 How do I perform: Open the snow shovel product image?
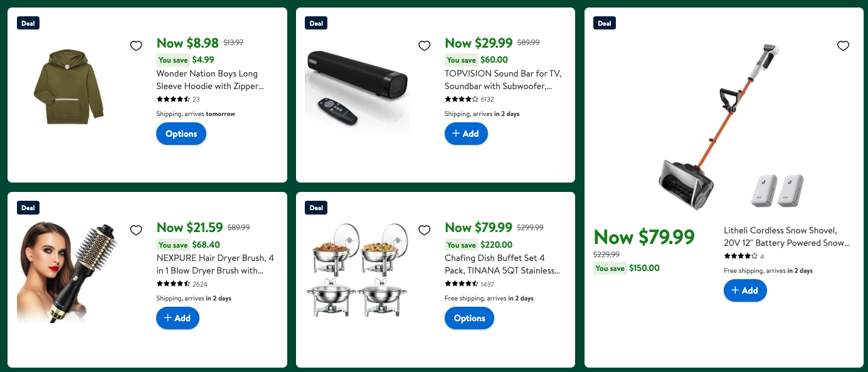(724, 126)
